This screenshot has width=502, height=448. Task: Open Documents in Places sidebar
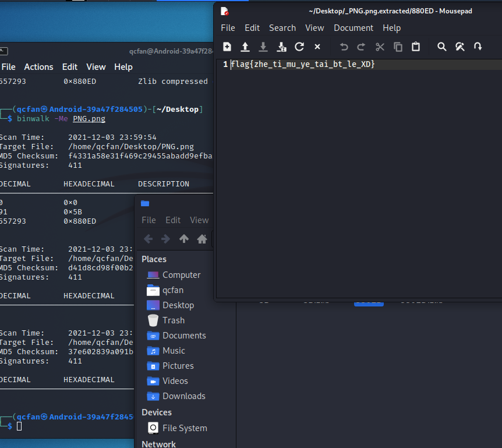[x=176, y=336]
